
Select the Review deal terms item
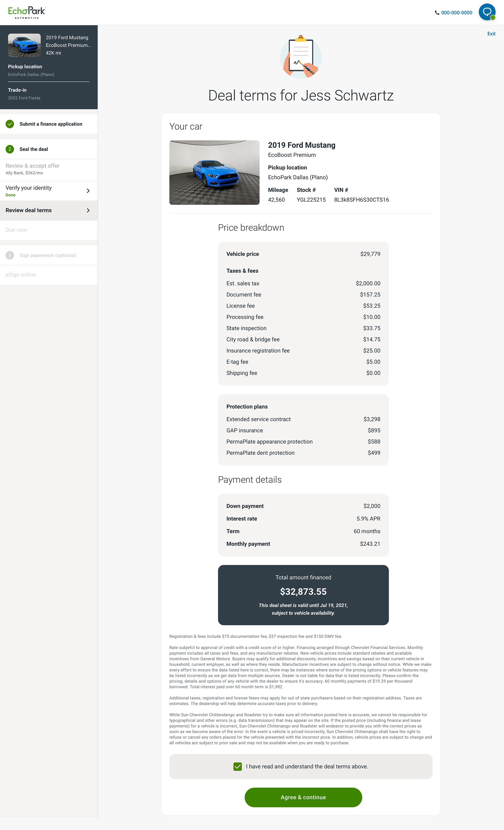[x=49, y=211]
